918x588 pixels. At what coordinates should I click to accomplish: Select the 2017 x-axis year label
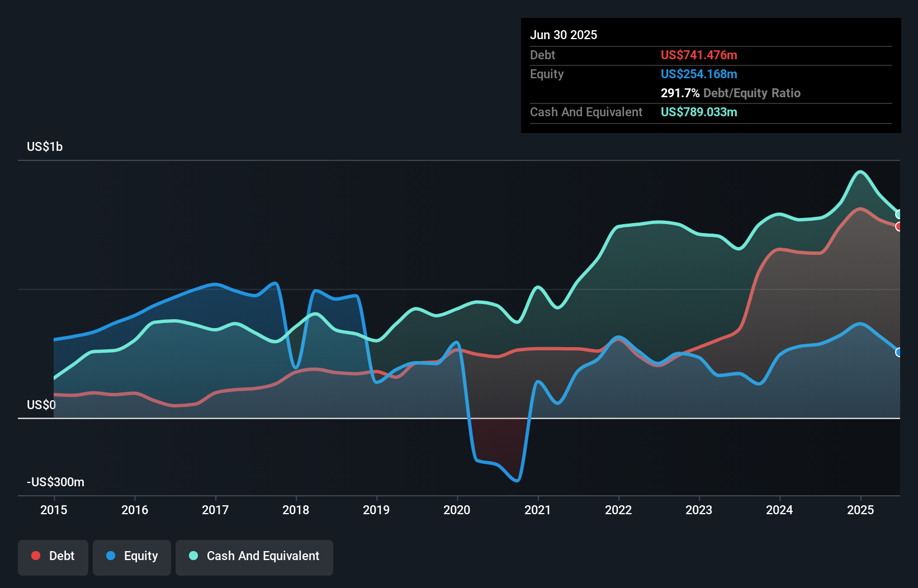(215, 510)
